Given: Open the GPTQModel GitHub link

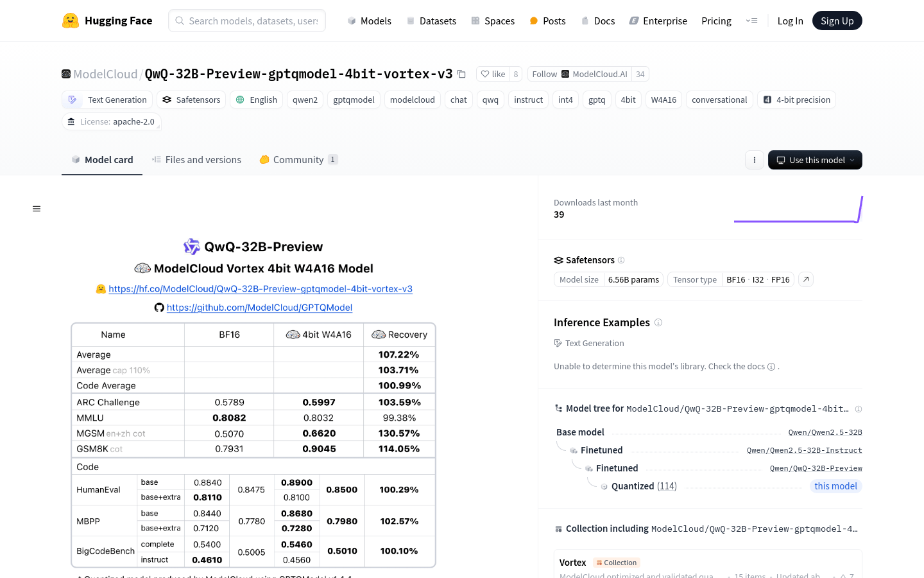Looking at the screenshot, I should point(259,308).
